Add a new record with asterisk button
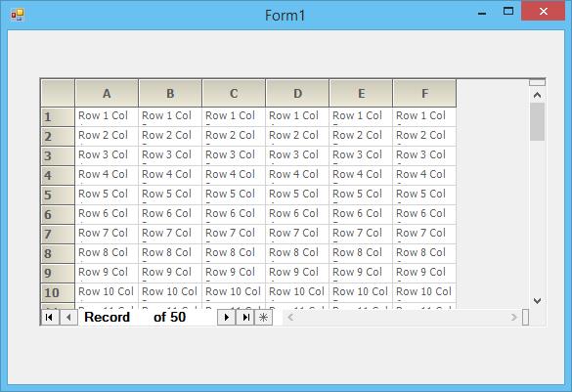 pos(263,318)
